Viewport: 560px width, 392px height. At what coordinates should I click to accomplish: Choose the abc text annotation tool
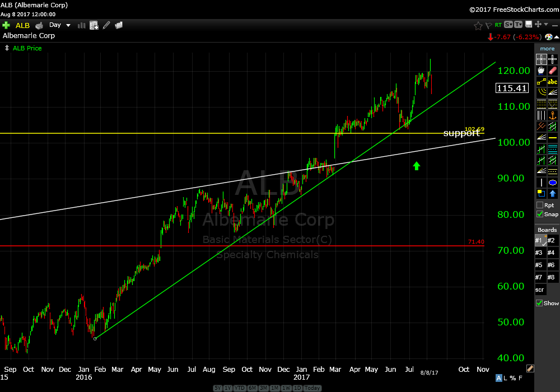[x=553, y=82]
